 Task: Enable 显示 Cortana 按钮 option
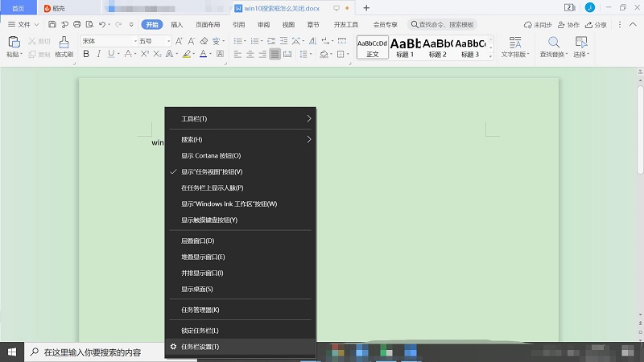coord(211,155)
